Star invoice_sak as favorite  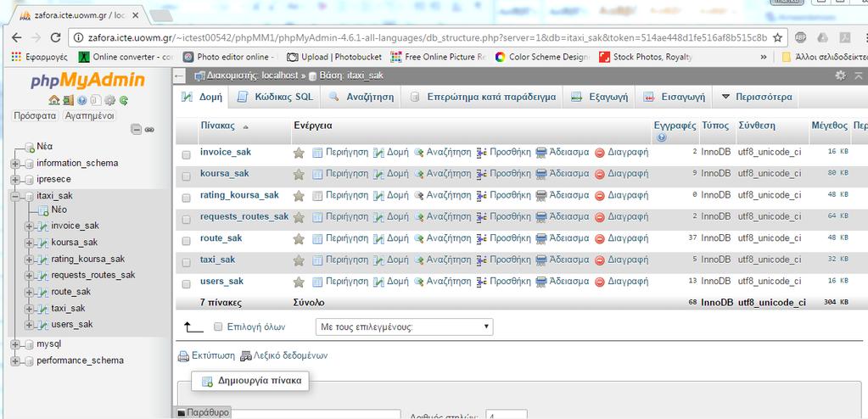click(299, 153)
